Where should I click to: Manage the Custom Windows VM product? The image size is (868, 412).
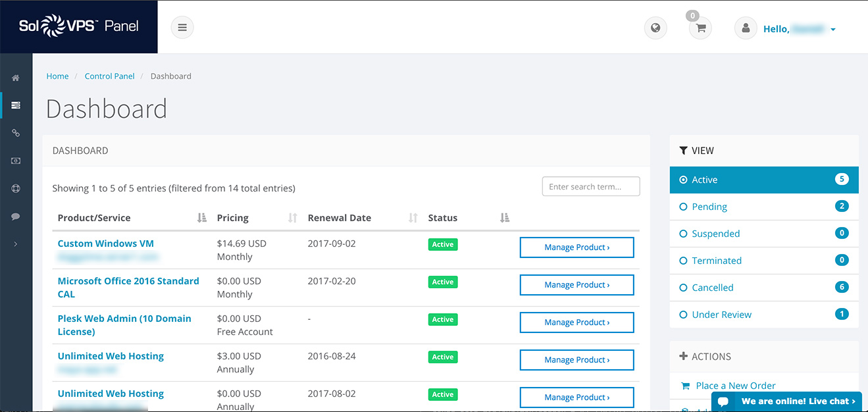point(576,247)
